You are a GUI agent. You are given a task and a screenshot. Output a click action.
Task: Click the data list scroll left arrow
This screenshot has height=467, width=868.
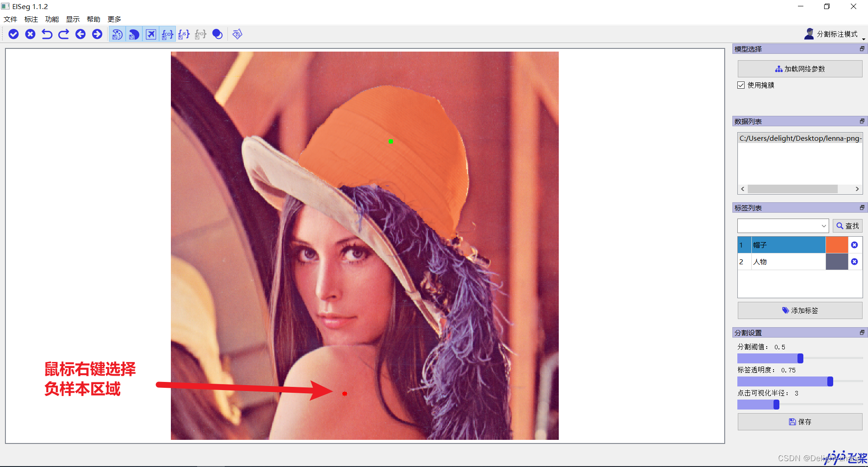pos(742,189)
